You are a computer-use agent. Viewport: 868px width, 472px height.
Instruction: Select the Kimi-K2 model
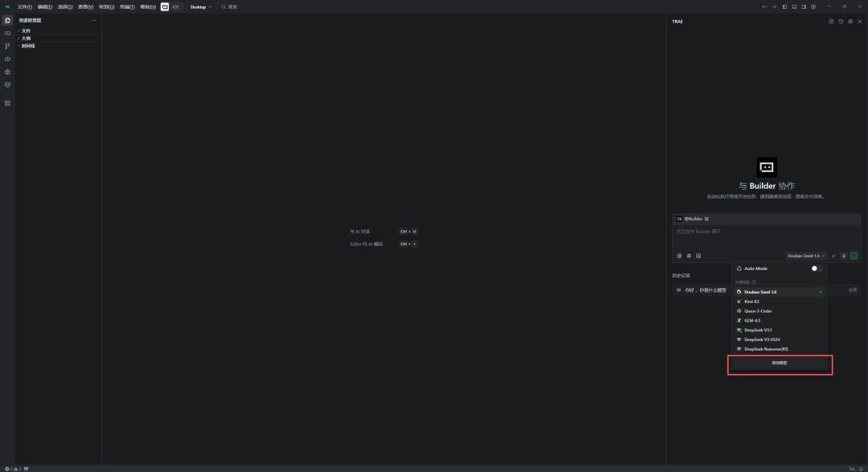780,302
